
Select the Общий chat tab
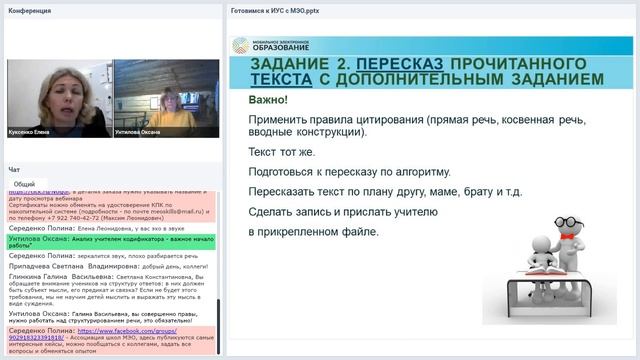click(24, 184)
